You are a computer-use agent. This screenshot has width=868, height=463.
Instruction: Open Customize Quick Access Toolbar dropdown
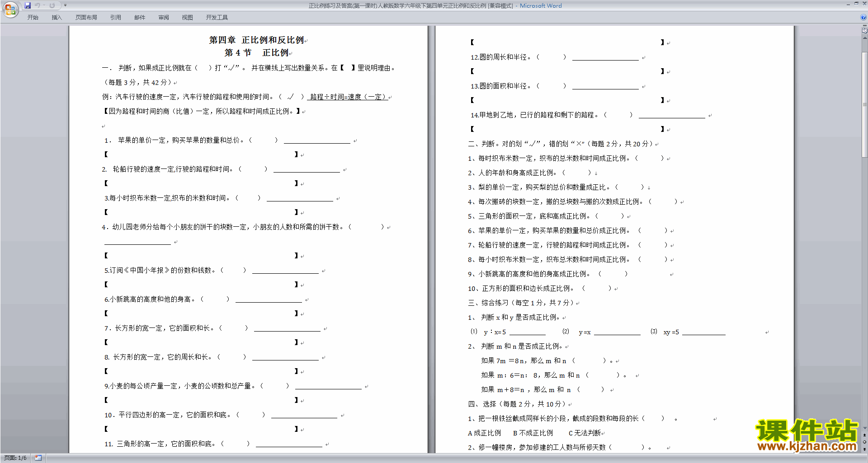click(65, 5)
